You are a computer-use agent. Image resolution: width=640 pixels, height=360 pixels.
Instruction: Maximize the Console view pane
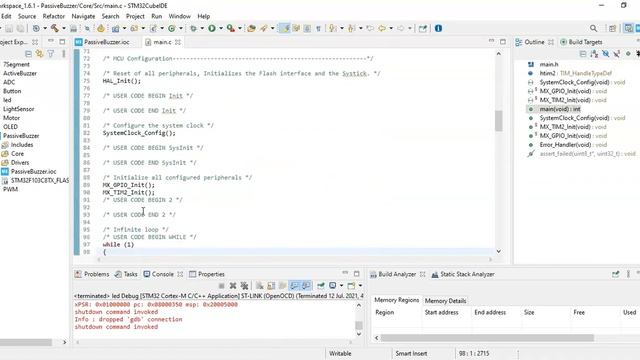(356, 273)
